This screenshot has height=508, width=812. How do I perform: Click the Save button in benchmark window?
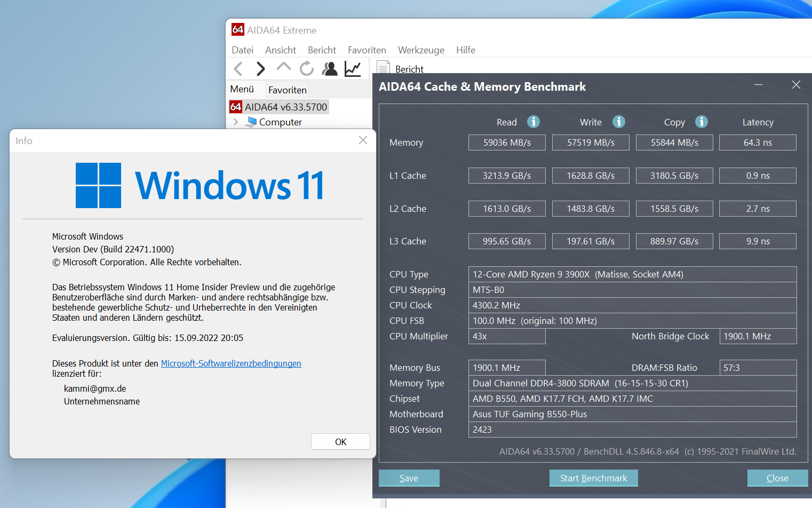pyautogui.click(x=409, y=478)
